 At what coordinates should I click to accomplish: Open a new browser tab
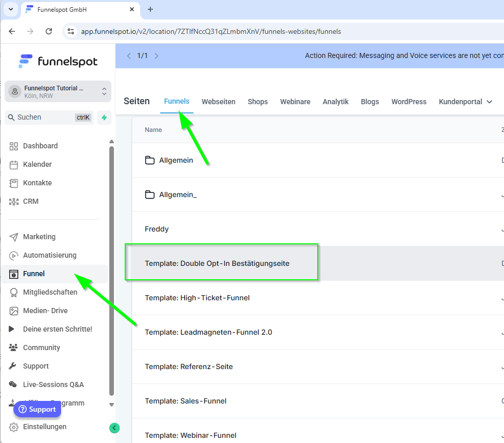pyautogui.click(x=150, y=9)
